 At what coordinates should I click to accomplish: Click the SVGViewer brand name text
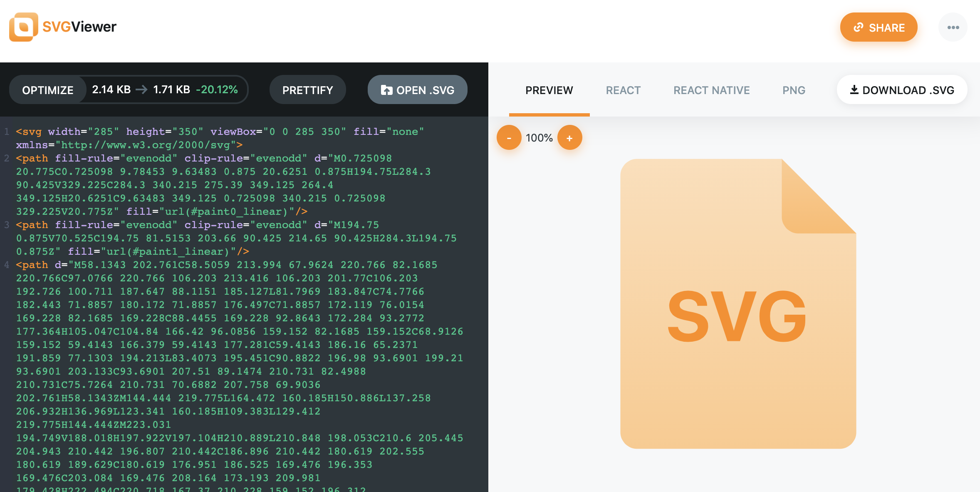click(79, 27)
